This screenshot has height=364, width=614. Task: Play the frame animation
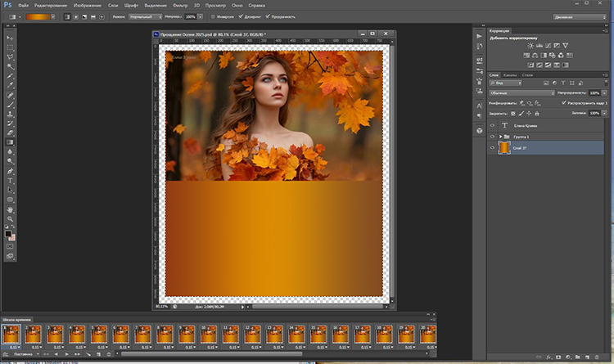pos(66,353)
